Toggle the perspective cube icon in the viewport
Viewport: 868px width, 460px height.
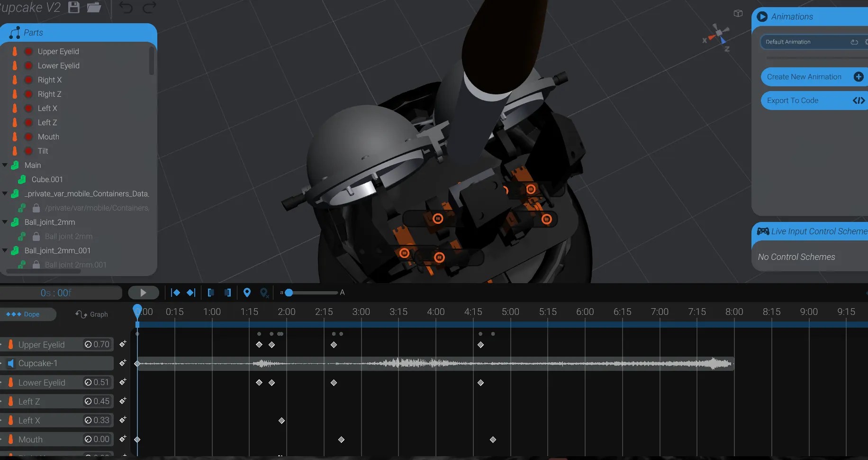pyautogui.click(x=738, y=13)
